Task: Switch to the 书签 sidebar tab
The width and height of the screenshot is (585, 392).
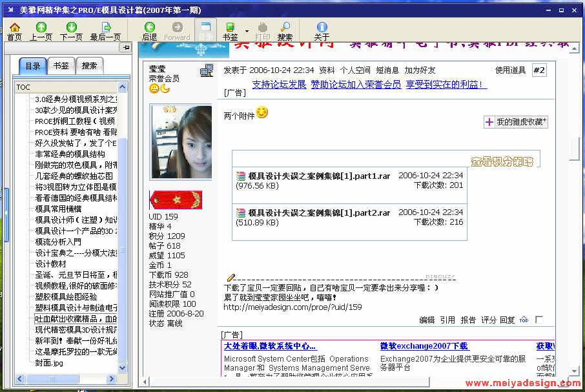Action: (61, 66)
